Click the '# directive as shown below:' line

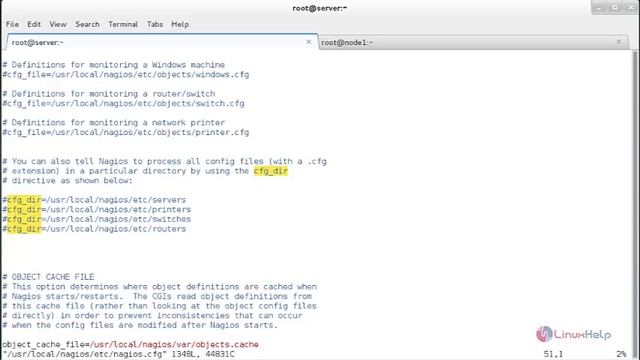tap(67, 181)
